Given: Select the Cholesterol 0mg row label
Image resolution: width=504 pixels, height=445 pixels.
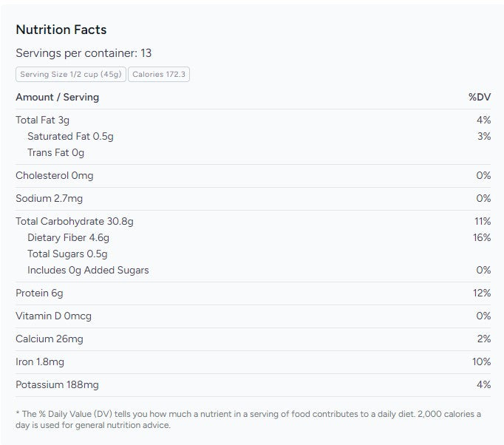Looking at the screenshot, I should click(54, 175).
